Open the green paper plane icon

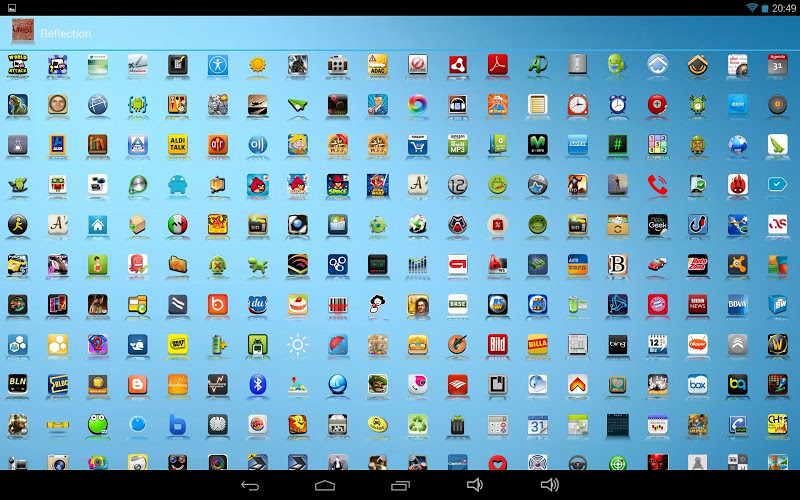point(297,105)
